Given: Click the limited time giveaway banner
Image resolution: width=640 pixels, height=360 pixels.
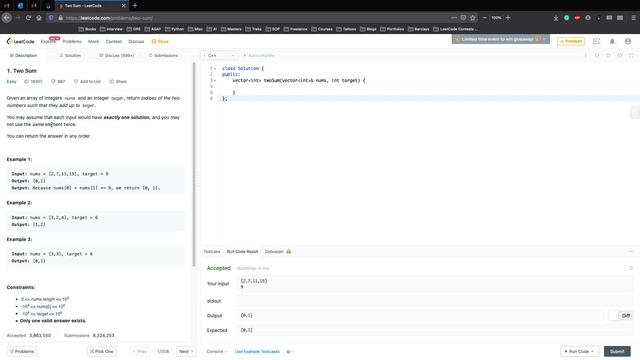Looking at the screenshot, I should [x=500, y=39].
